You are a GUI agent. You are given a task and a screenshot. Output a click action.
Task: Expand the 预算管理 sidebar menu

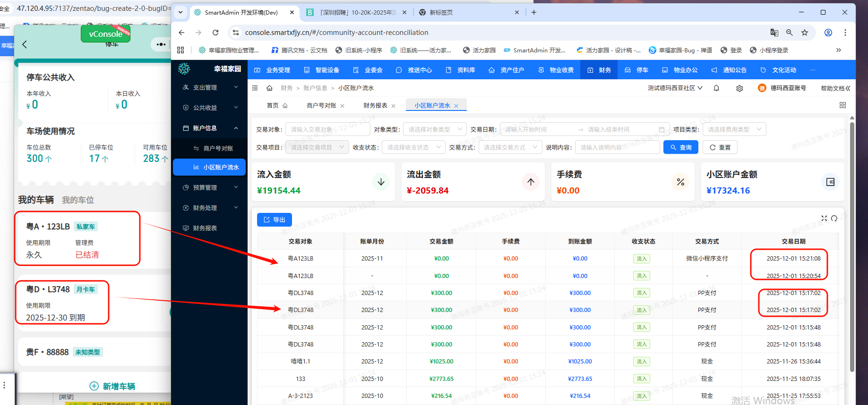point(210,187)
